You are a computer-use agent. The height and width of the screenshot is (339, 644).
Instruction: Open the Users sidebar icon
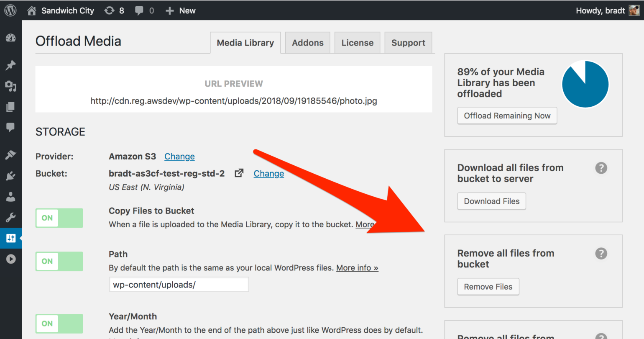(x=11, y=197)
